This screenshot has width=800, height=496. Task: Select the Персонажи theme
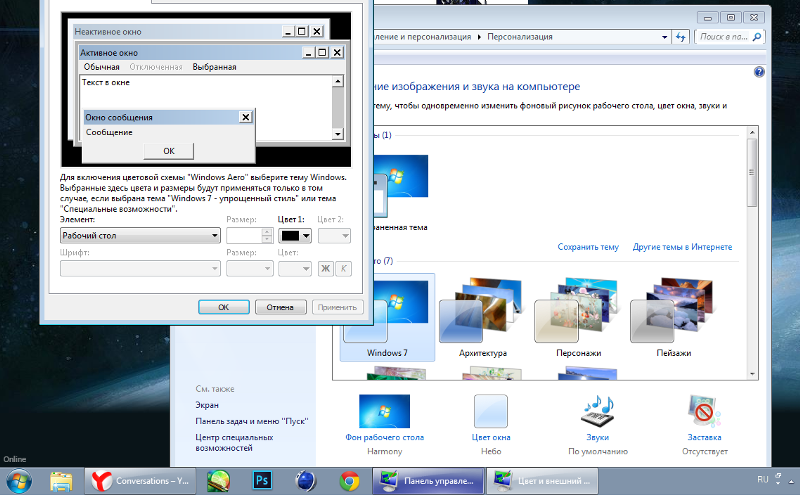pos(578,317)
